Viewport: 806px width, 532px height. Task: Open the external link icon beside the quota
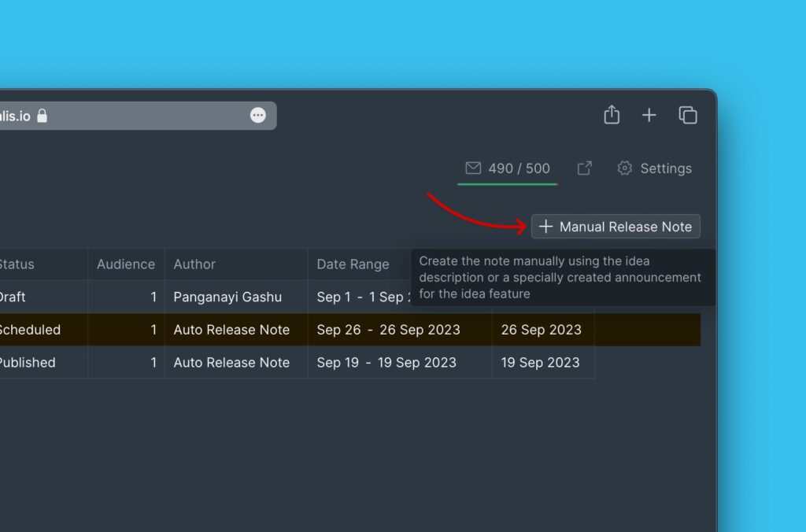coord(584,168)
